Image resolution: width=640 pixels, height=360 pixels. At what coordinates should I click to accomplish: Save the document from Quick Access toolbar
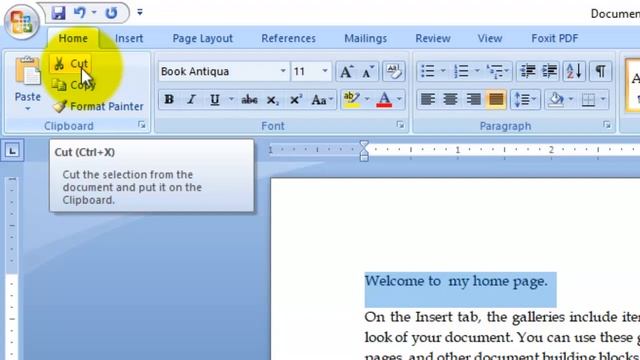pos(58,13)
